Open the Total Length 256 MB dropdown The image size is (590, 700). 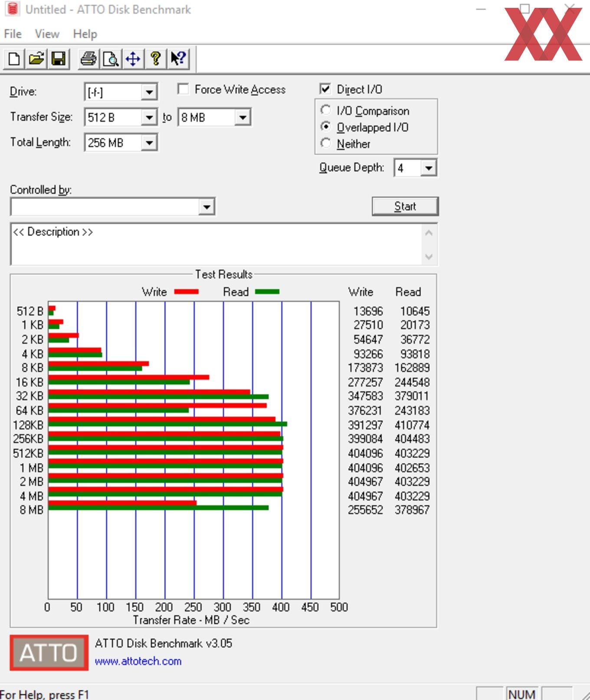(x=149, y=142)
